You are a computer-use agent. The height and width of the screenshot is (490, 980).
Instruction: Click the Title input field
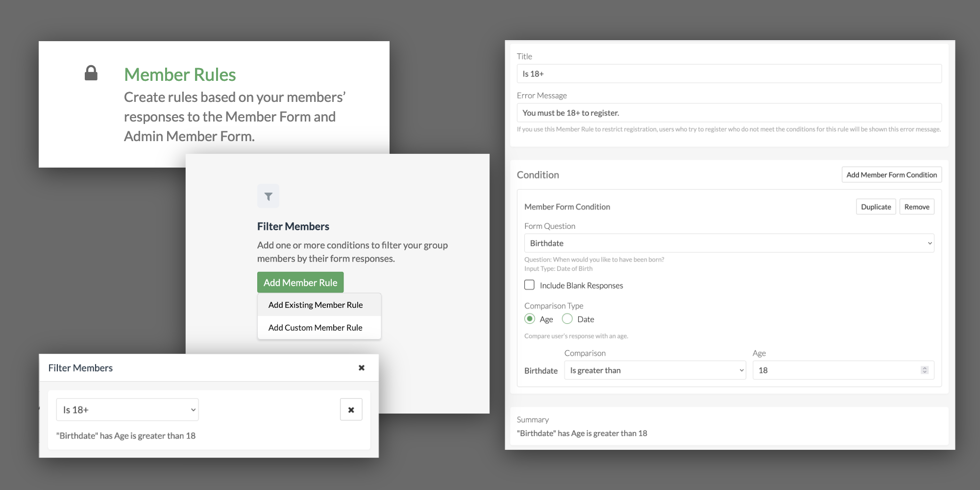[729, 74]
